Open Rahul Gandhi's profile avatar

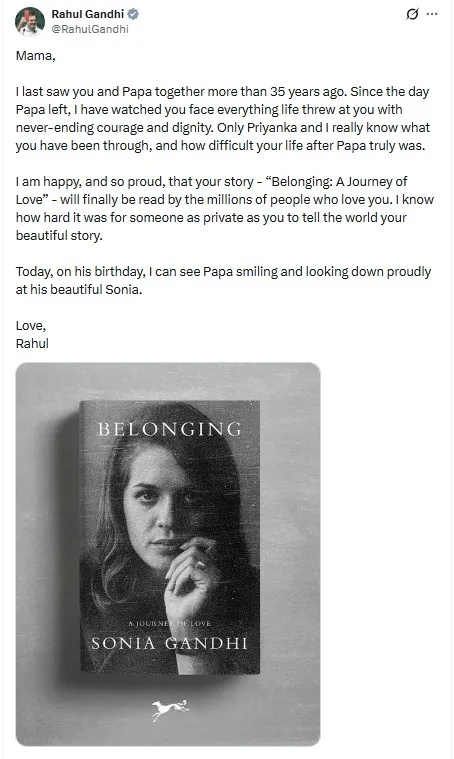click(30, 22)
